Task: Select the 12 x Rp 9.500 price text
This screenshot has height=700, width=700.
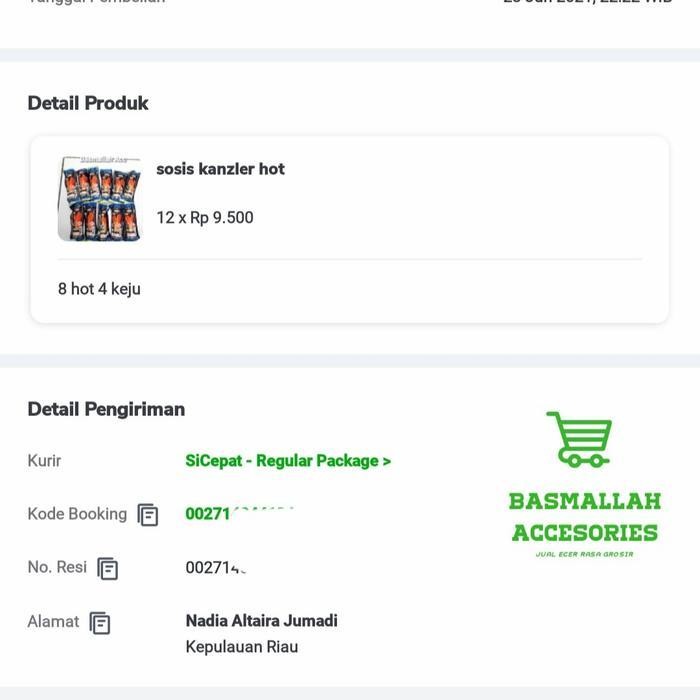Action: click(x=205, y=217)
